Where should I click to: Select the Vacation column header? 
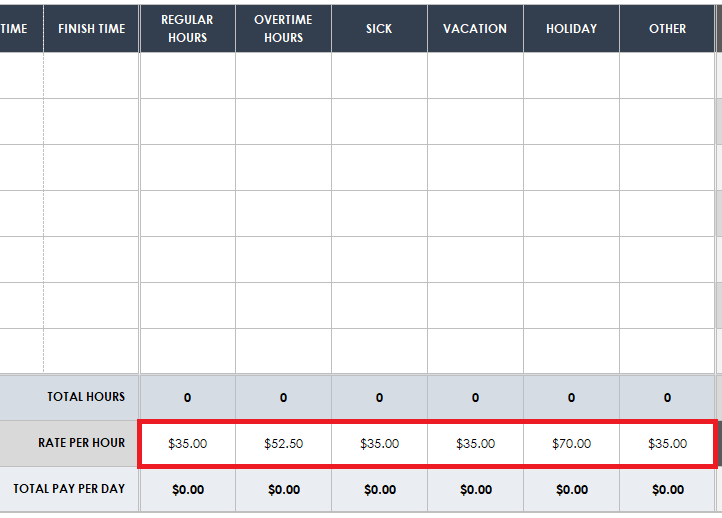pos(475,29)
